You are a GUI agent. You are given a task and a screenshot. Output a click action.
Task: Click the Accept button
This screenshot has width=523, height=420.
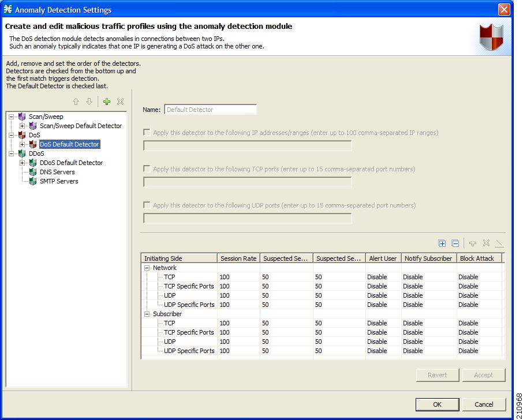click(x=484, y=375)
